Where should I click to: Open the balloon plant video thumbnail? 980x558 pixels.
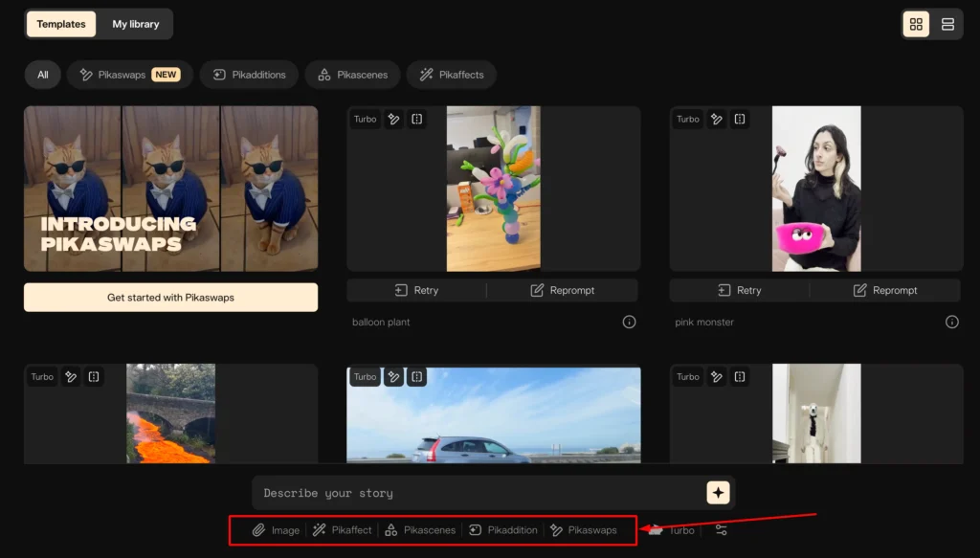coord(493,189)
